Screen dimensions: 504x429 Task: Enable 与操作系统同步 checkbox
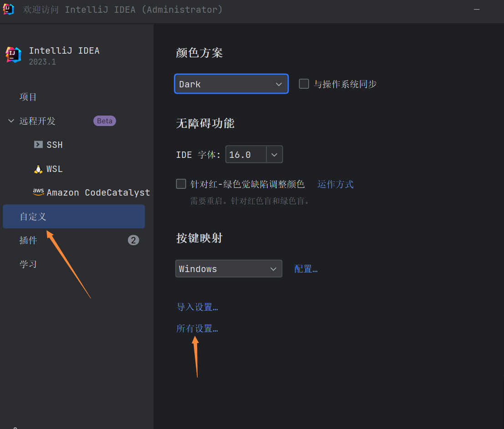click(304, 84)
